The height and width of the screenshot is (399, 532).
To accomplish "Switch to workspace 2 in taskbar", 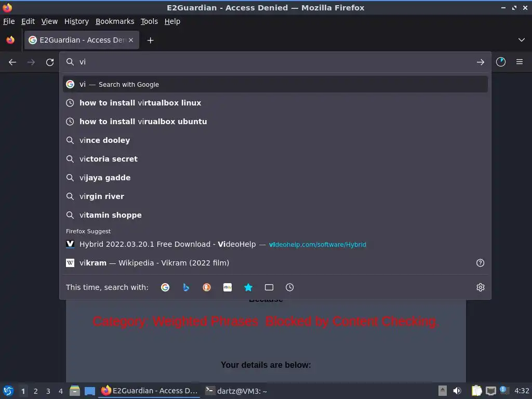I will tap(36, 391).
